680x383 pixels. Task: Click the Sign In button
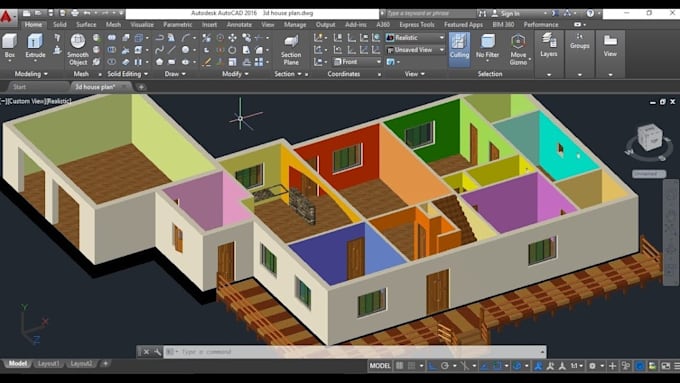coord(510,13)
